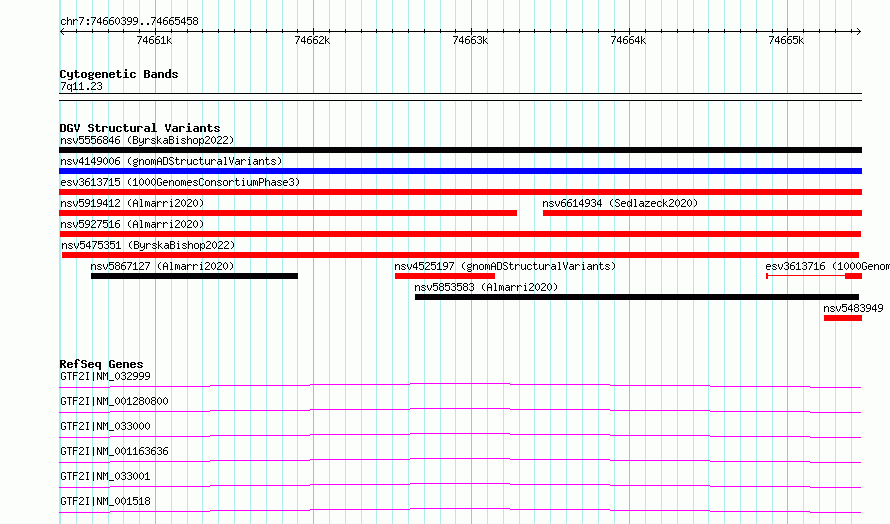Viewport: 890px width, 524px height.
Task: Open nsv5919412 (Almarri2020) label
Action: [132, 203]
